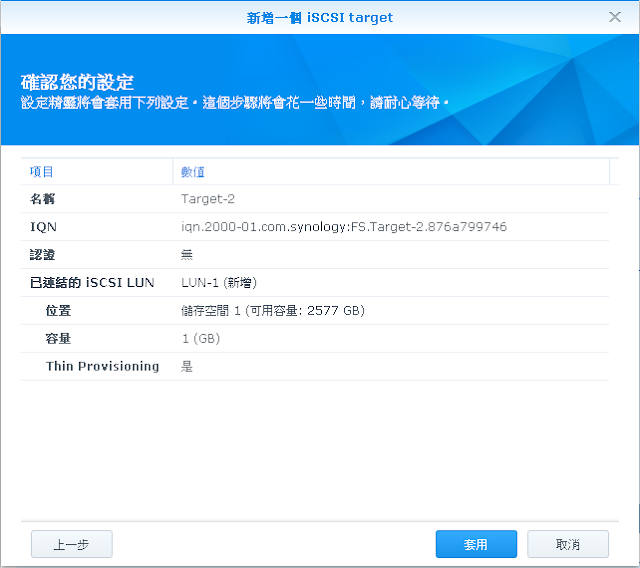Select the 已連結的 iSCSI LUN label
The height and width of the screenshot is (568, 640).
pyautogui.click(x=92, y=282)
